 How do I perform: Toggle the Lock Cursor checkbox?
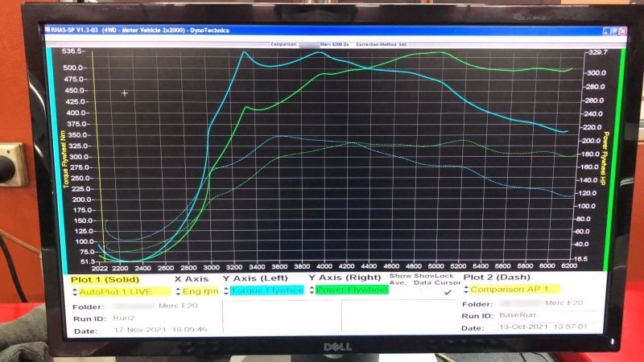(x=448, y=292)
